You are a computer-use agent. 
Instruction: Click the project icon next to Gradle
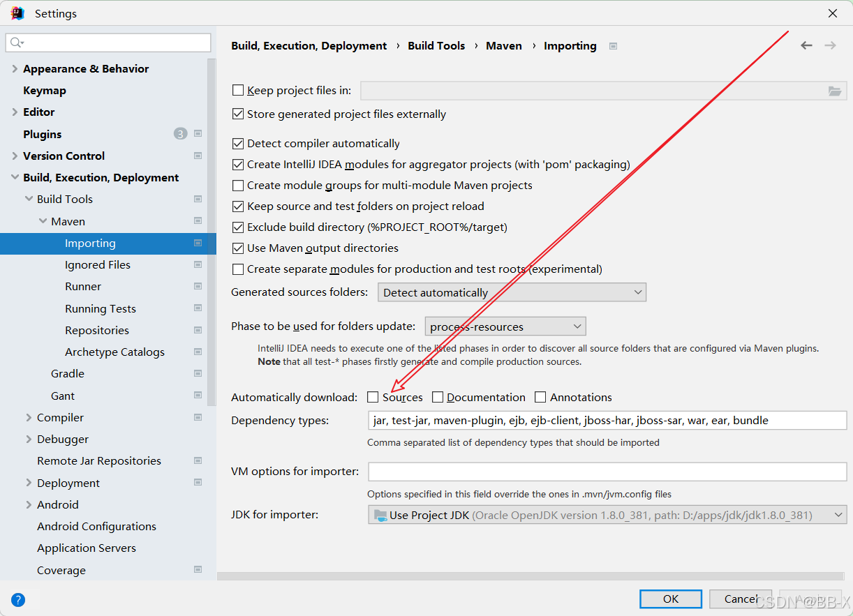point(198,373)
